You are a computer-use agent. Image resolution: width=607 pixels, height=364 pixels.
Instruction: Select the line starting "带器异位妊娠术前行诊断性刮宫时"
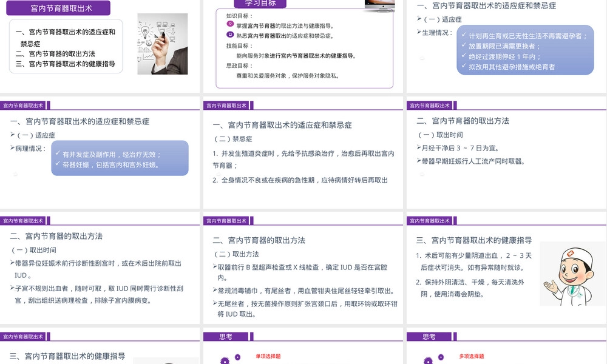click(x=98, y=269)
